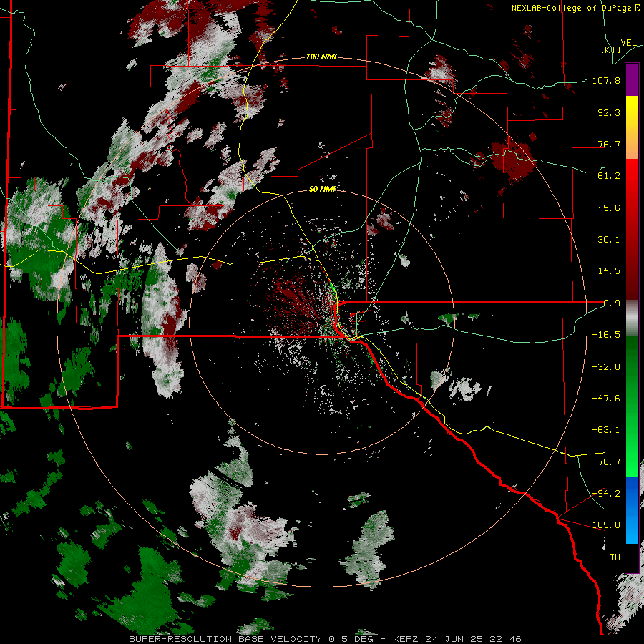Image resolution: width=644 pixels, height=644 pixels.
Task: Click the -16.5 velocity scale value
Action: point(606,335)
